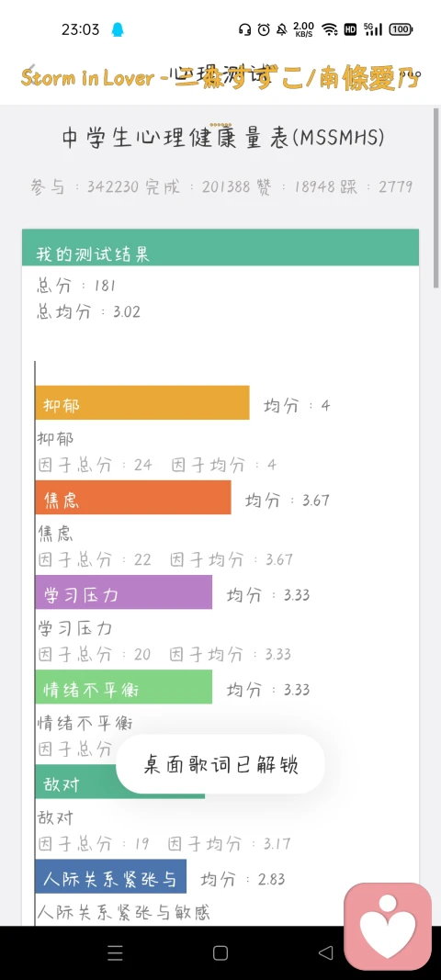441x980 pixels.
Task: Open recent apps with the menu navigation button
Action: click(115, 952)
